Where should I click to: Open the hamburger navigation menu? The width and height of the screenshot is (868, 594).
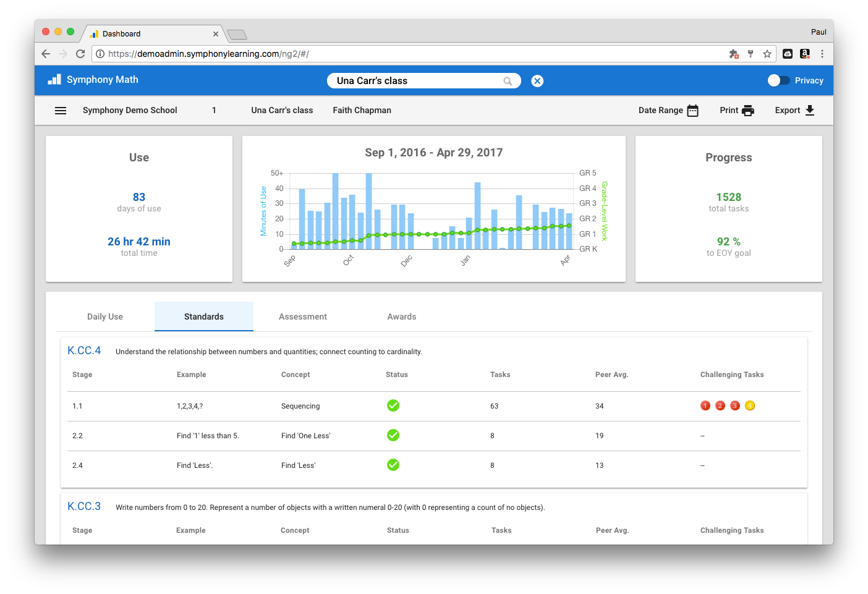[61, 111]
